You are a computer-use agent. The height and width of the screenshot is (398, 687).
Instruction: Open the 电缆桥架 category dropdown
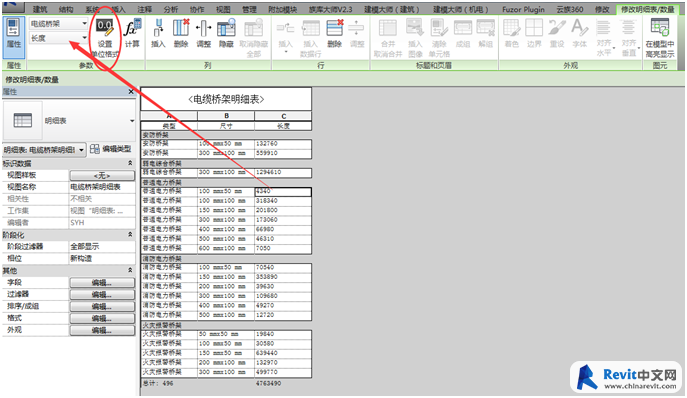click(85, 23)
